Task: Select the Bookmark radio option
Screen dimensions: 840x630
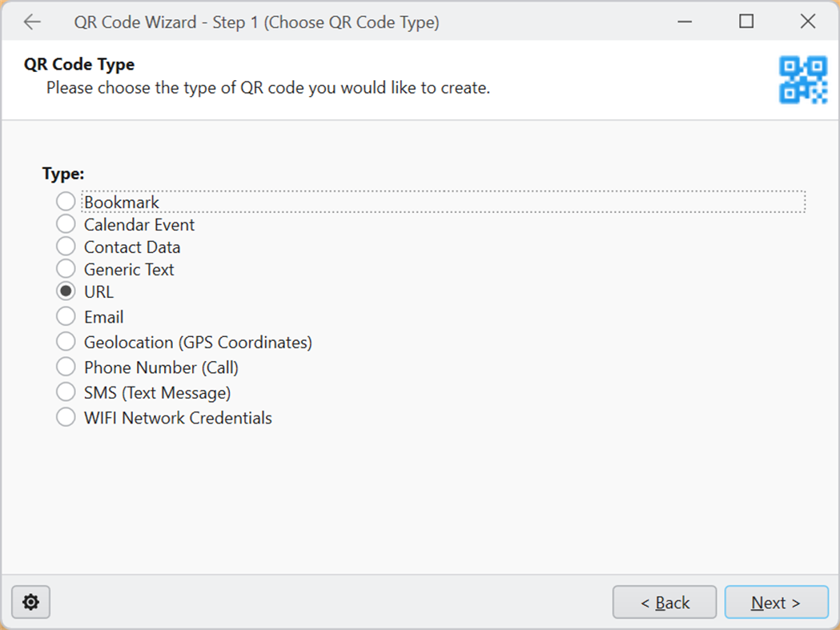Action: click(x=66, y=202)
